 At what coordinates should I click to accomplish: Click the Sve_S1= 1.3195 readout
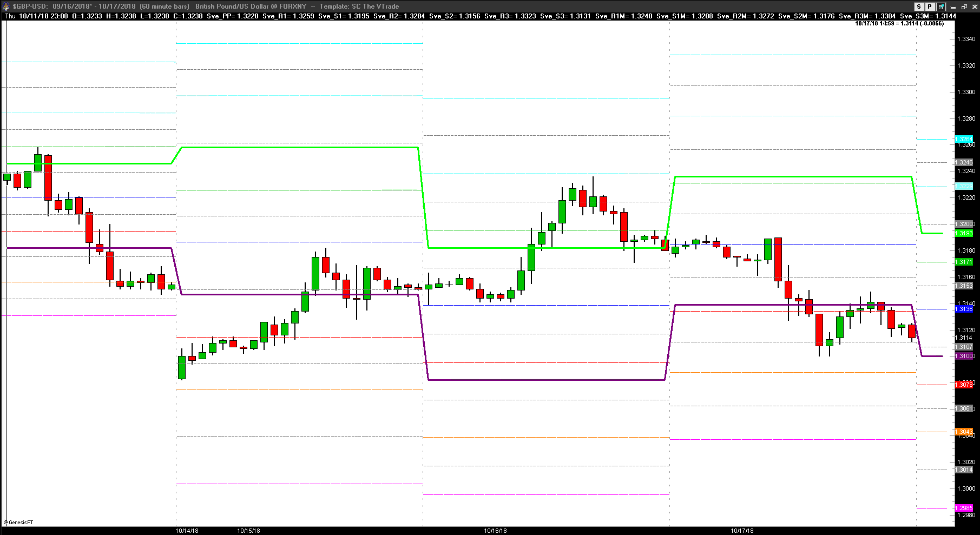pos(344,16)
